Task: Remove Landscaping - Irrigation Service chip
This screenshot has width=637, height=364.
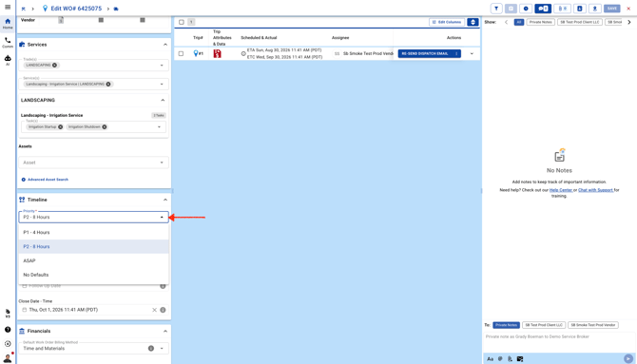Action: tap(108, 84)
